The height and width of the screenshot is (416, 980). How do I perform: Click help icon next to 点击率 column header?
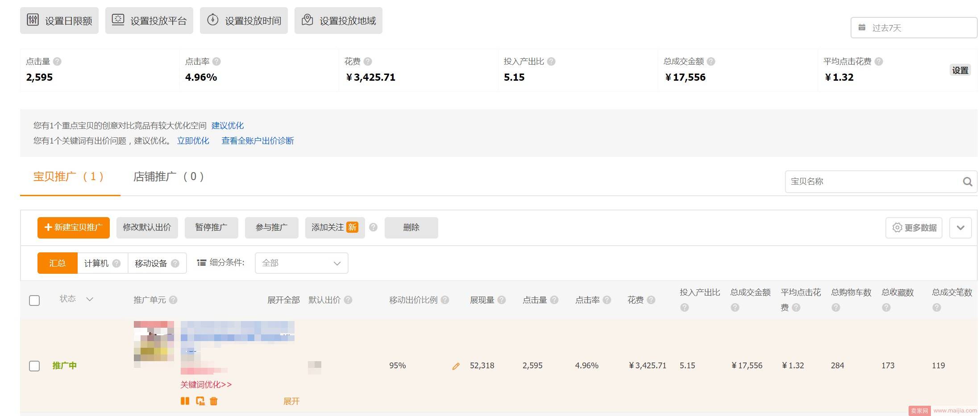[607, 300]
